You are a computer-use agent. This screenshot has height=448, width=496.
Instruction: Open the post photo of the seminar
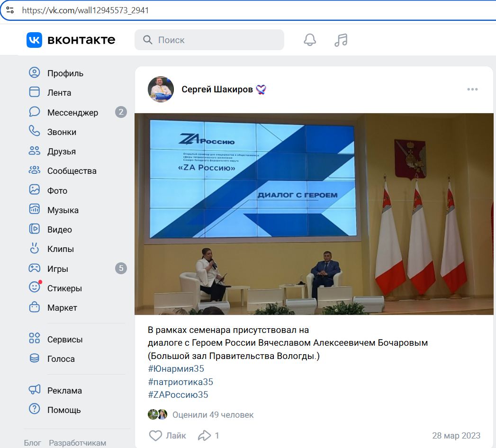314,214
